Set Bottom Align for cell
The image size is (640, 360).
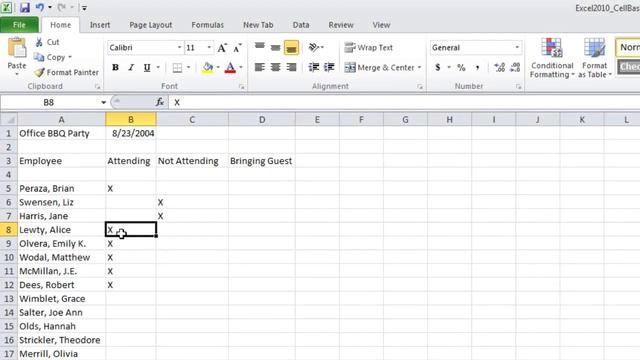[291, 47]
